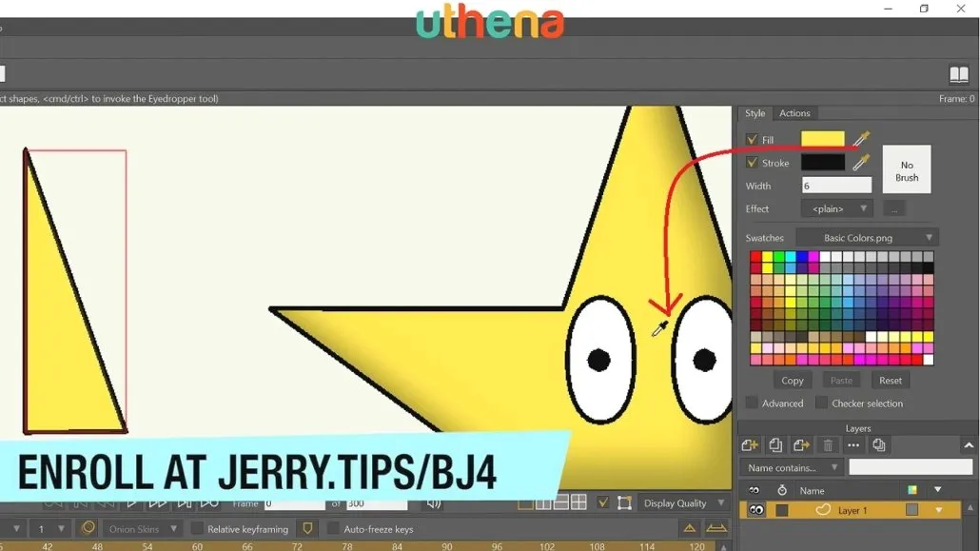Screen dimensions: 980x551
Task: Pick the pure red swatch in palette corner
Action: [755, 257]
